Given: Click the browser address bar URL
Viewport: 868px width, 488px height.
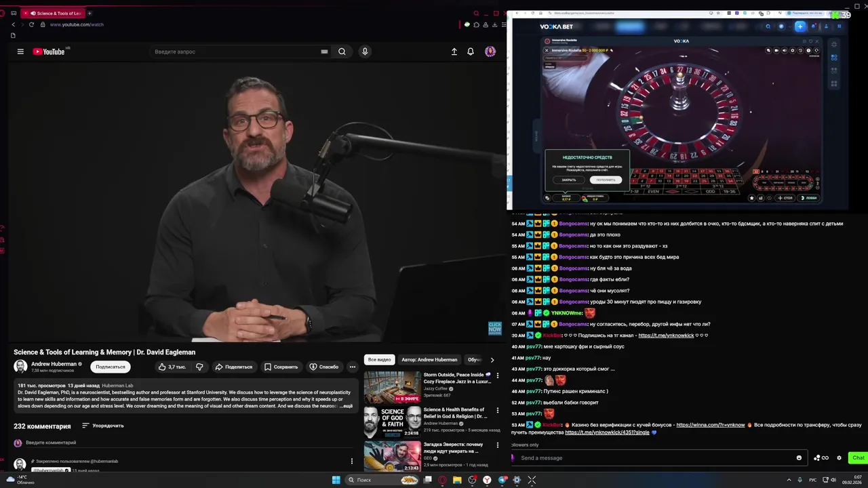Looking at the screenshot, I should pos(77,24).
